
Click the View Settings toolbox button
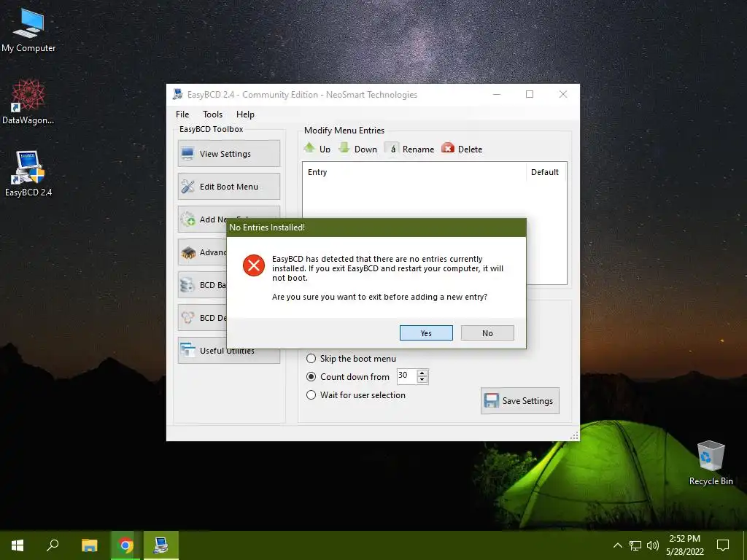(x=228, y=153)
